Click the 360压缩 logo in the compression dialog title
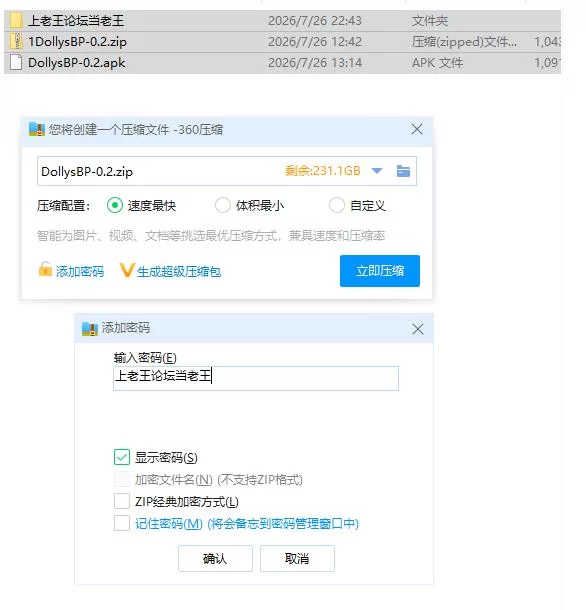586x610 pixels. 37,129
